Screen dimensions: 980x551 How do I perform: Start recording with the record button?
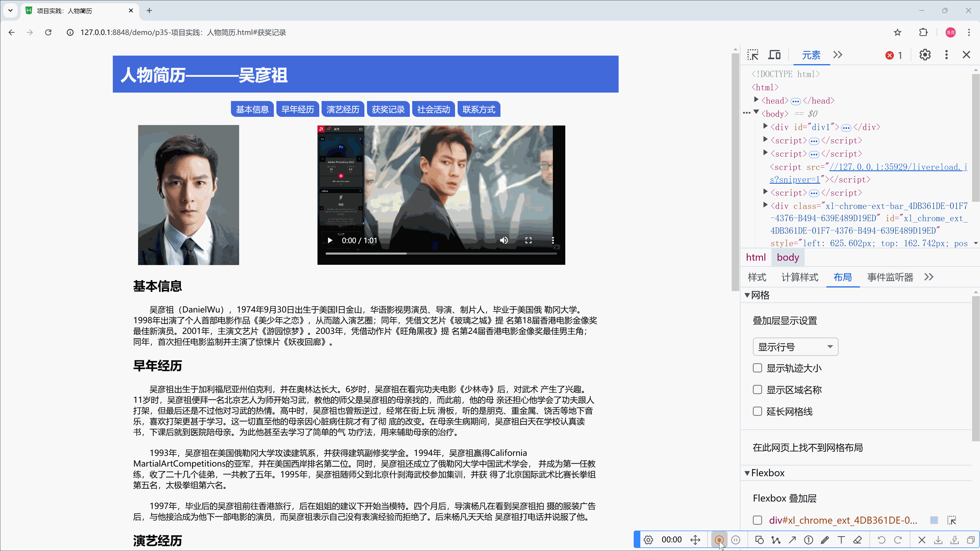(719, 540)
